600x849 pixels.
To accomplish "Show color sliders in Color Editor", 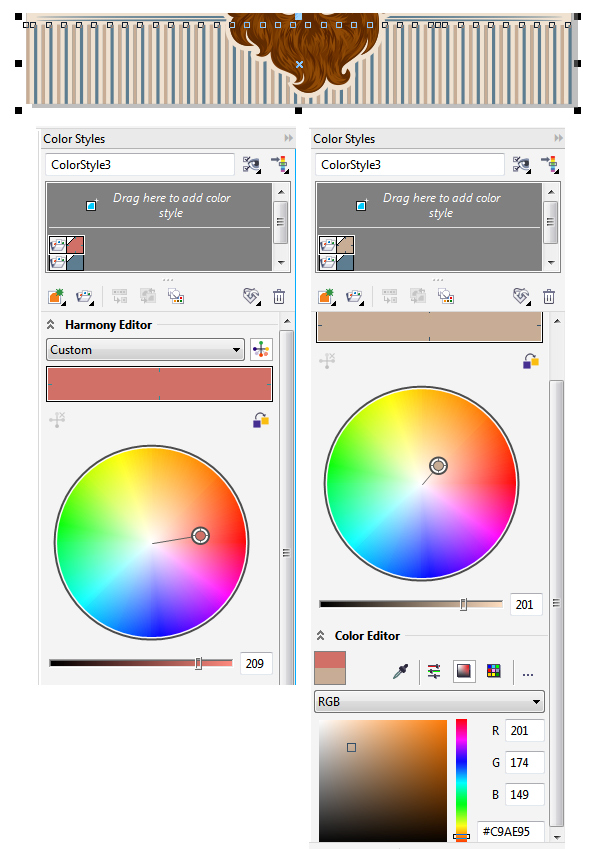I will click(434, 671).
